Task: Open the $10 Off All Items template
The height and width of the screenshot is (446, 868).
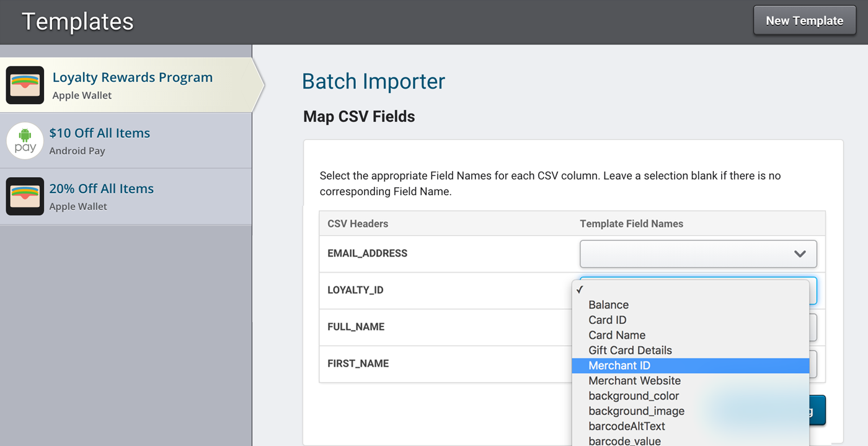Action: (100, 133)
